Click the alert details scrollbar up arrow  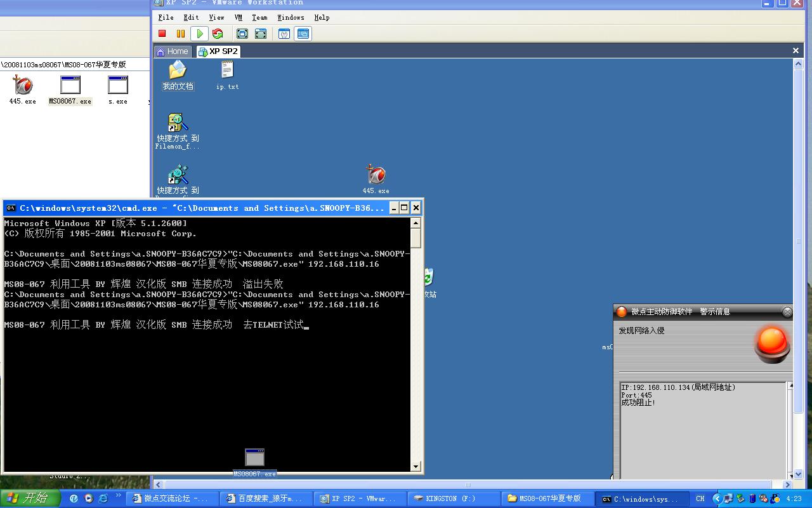click(x=790, y=386)
